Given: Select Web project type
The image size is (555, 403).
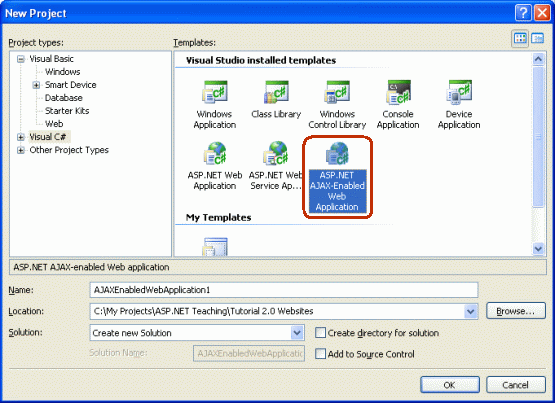Looking at the screenshot, I should [54, 124].
